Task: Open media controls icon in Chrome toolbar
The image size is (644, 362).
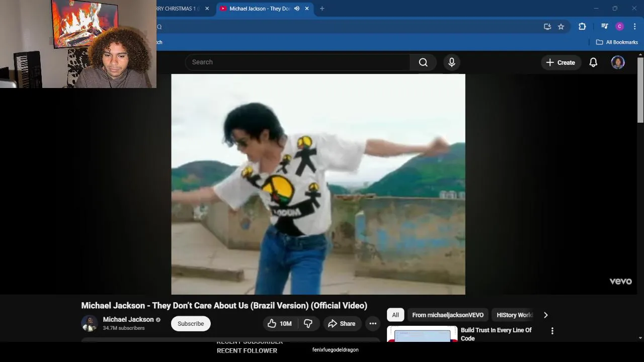Action: click(605, 27)
